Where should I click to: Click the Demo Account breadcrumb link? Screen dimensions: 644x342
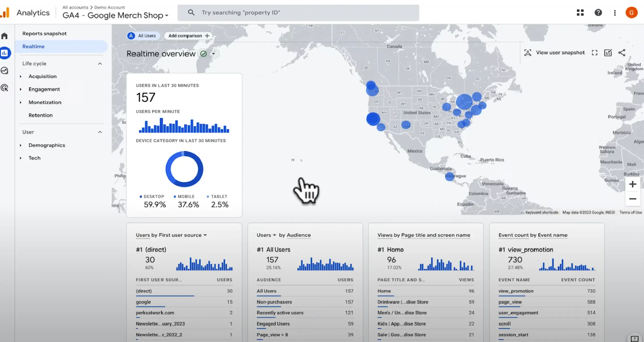coord(109,7)
